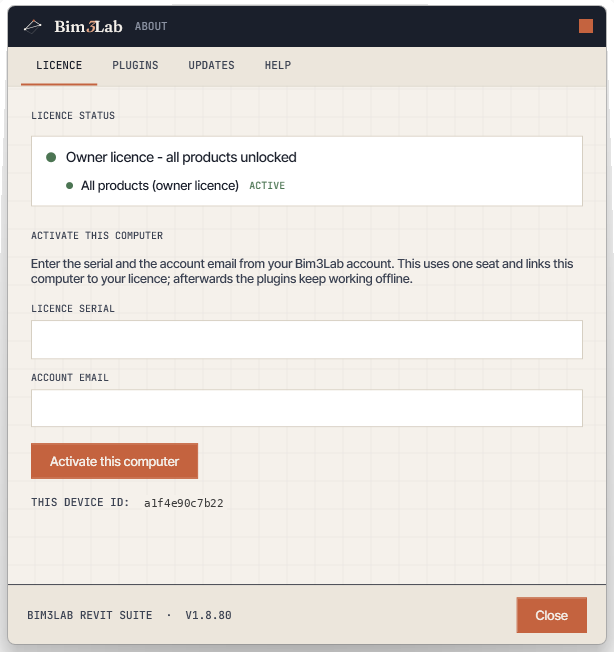Click the 'All products (owner licence)' row
Image resolution: width=614 pixels, height=652 pixels.
pyautogui.click(x=160, y=185)
